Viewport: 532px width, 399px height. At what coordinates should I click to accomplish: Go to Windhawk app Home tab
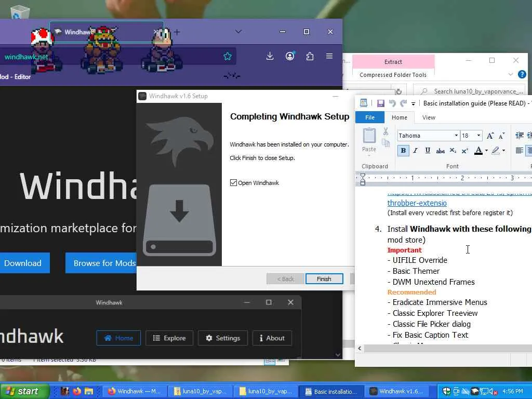click(118, 338)
